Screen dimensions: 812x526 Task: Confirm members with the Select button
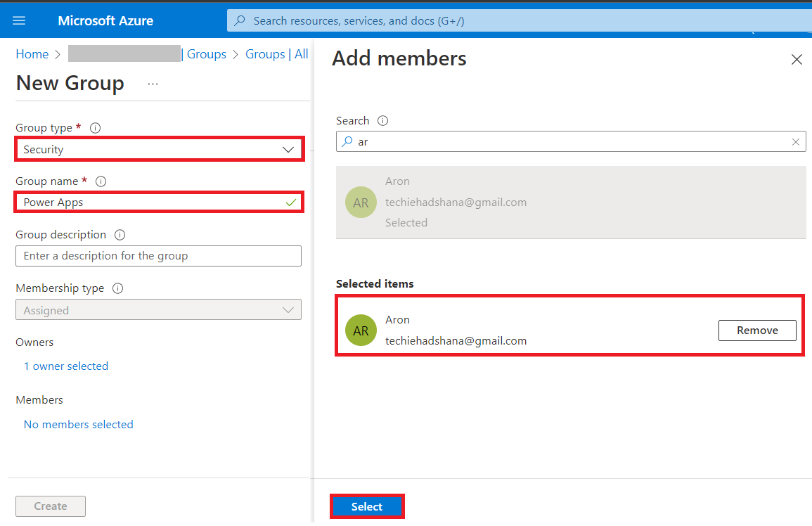pyautogui.click(x=367, y=506)
